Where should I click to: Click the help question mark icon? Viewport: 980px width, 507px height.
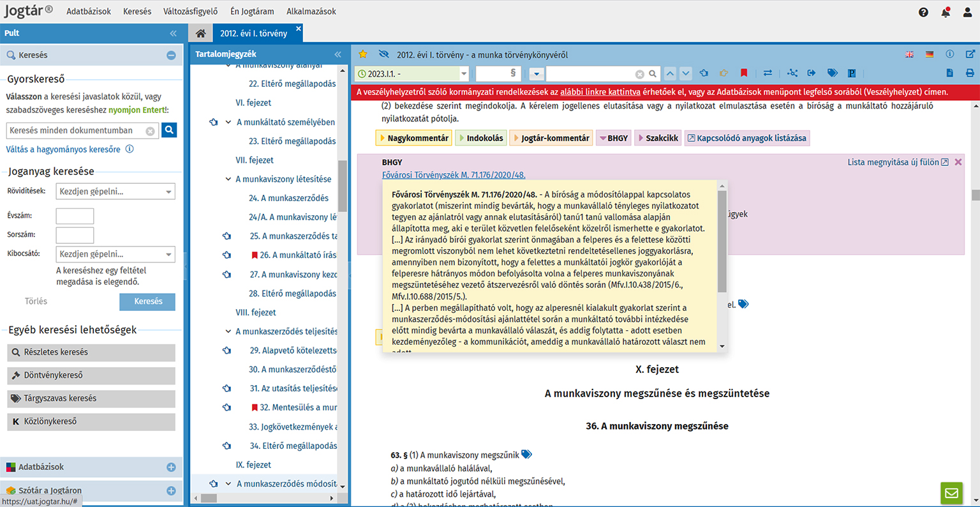click(x=923, y=12)
